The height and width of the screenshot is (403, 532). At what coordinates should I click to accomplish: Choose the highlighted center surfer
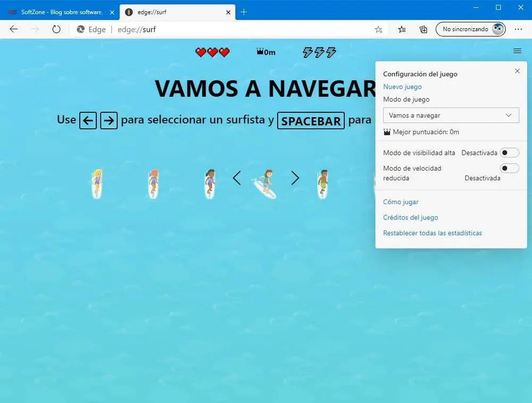(265, 184)
